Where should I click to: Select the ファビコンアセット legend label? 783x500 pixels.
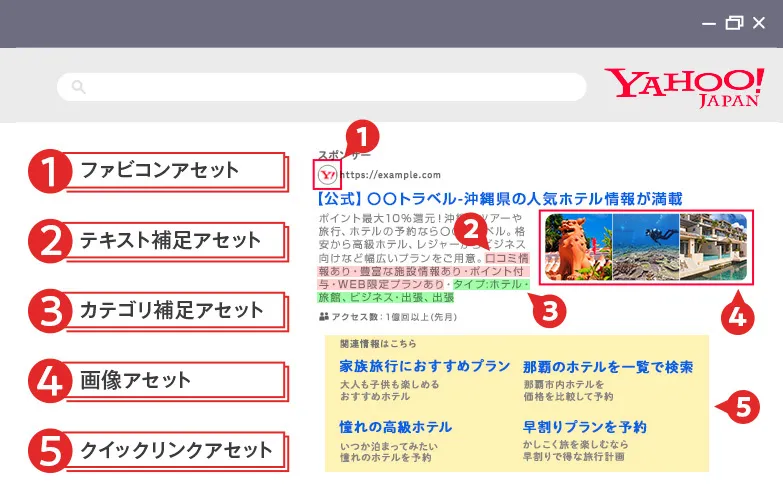pos(160,169)
